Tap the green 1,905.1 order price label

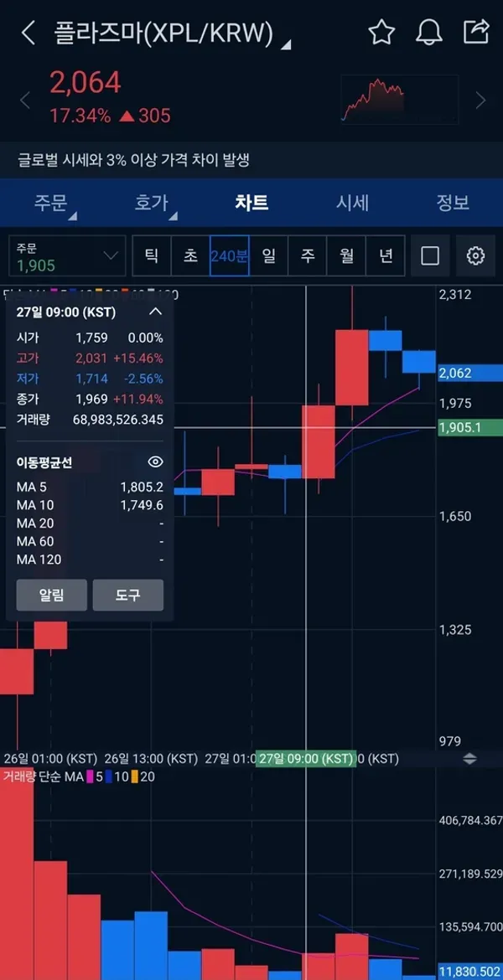coord(469,427)
